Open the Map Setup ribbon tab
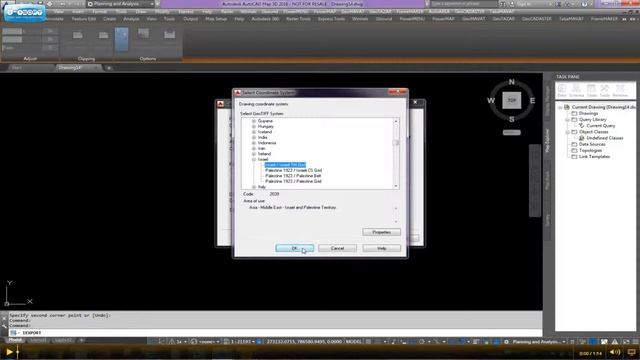This screenshot has height=360, width=640. [216, 19]
